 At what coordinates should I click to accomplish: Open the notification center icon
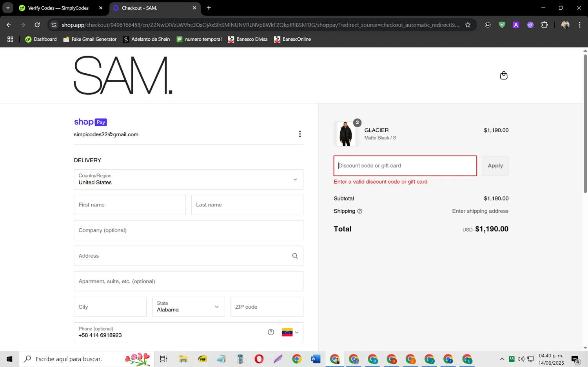pyautogui.click(x=575, y=359)
